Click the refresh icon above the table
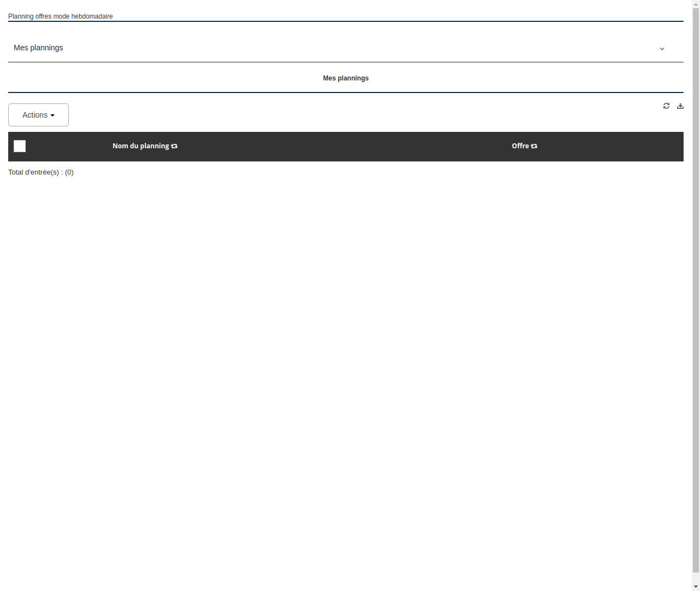 [666, 106]
